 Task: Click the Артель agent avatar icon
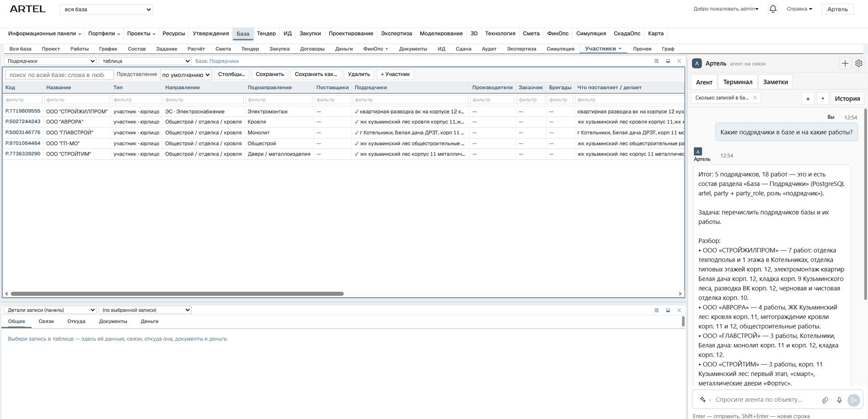(697, 63)
